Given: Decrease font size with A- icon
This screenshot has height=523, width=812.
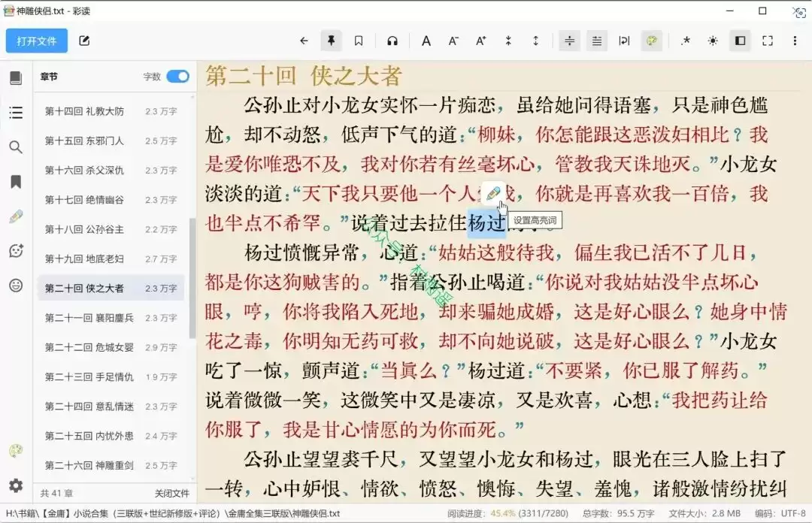Looking at the screenshot, I should pos(453,41).
